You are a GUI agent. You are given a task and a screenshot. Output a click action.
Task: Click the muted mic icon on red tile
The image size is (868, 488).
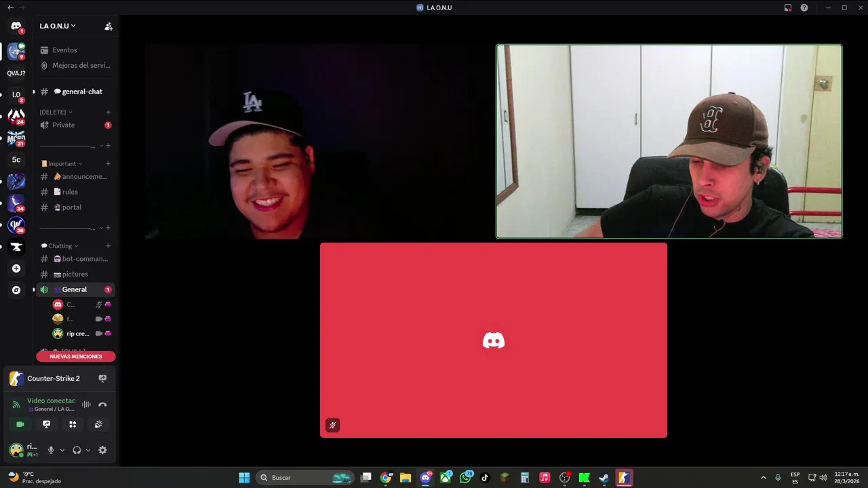pos(332,426)
